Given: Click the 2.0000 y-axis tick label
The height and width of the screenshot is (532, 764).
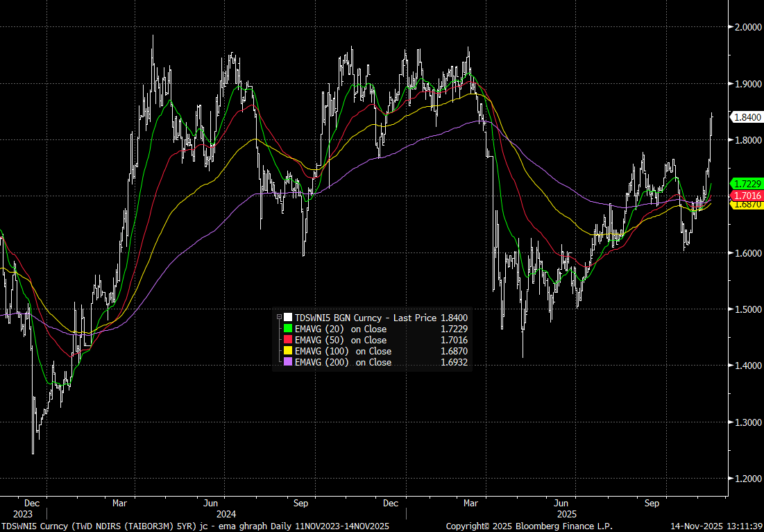Looking at the screenshot, I should pyautogui.click(x=748, y=27).
